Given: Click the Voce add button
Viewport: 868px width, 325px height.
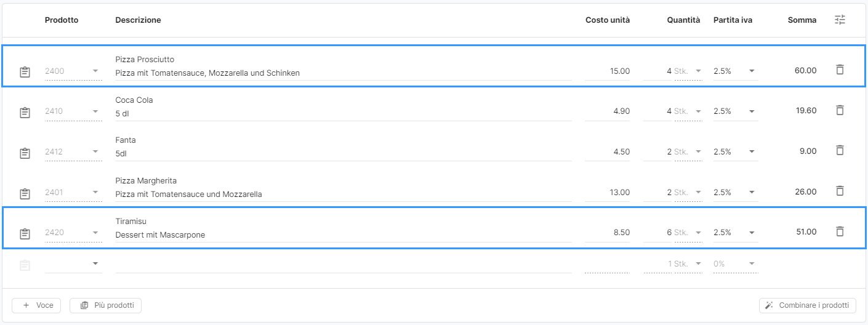Looking at the screenshot, I should click(37, 305).
